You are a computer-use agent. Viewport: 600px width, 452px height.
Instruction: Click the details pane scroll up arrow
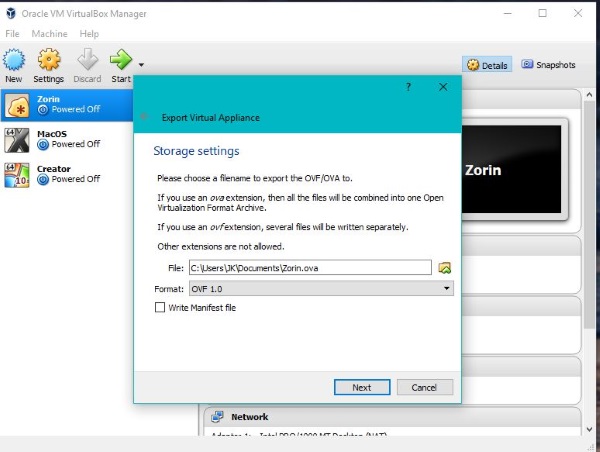pos(590,95)
